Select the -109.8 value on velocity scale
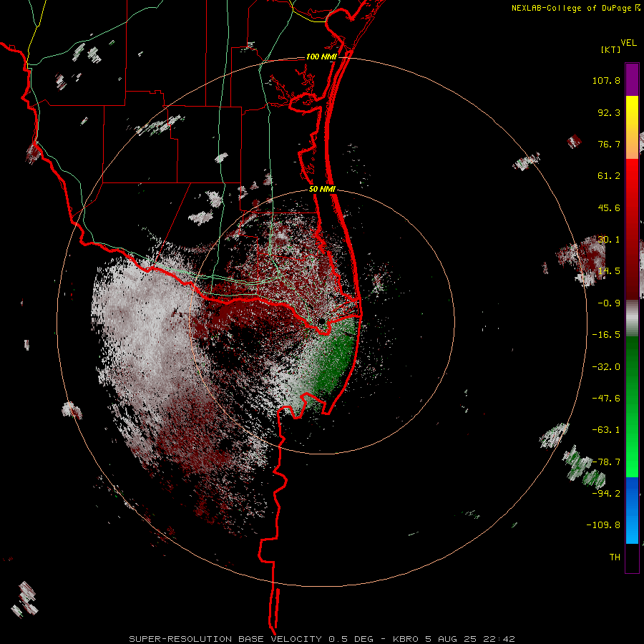 point(603,525)
